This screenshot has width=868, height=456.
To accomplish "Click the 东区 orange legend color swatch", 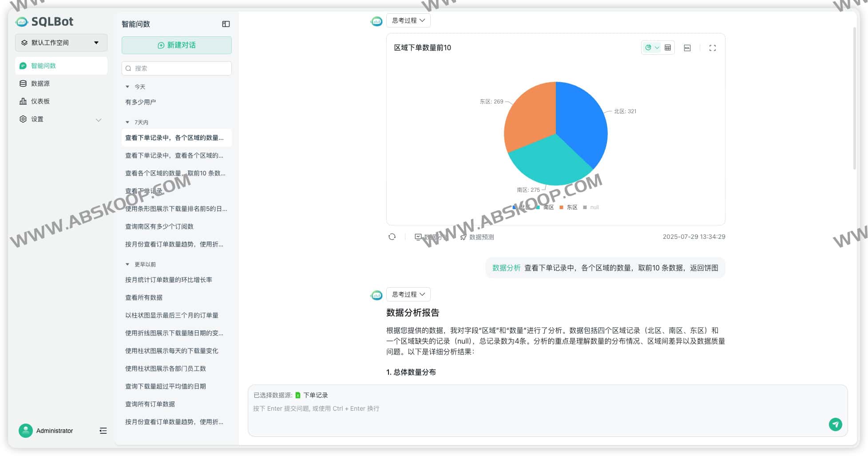I will (561, 207).
